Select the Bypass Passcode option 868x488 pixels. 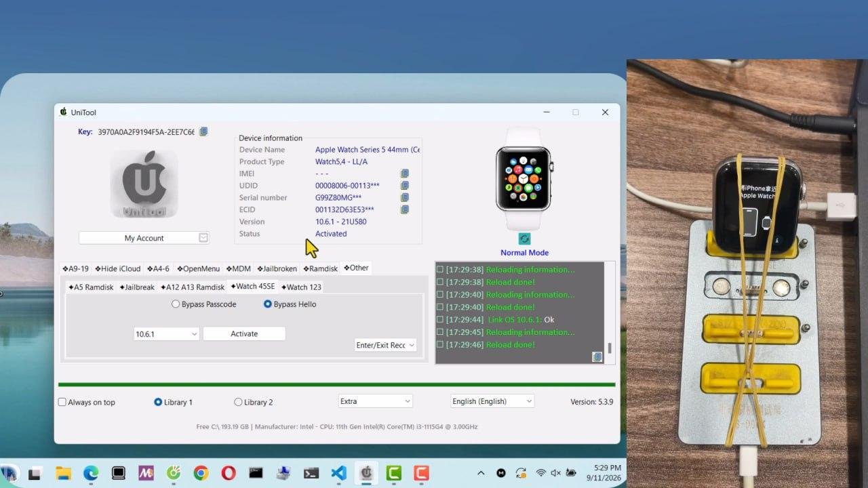(204, 304)
